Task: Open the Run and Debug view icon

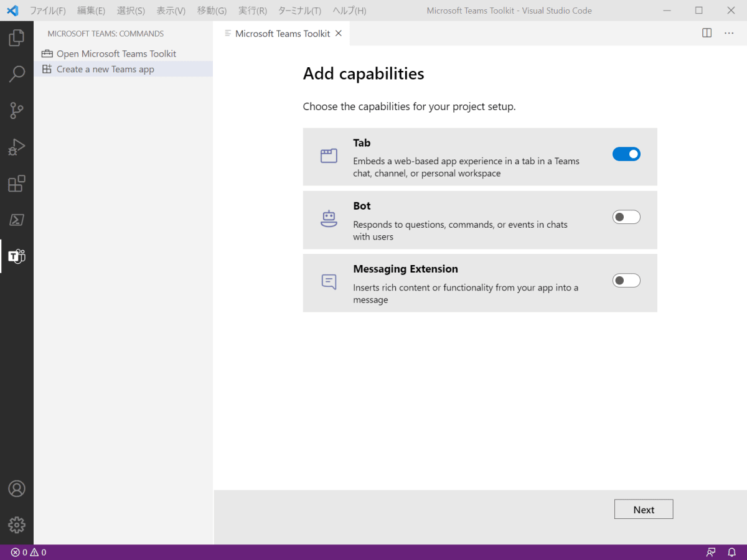Action: pos(17,147)
